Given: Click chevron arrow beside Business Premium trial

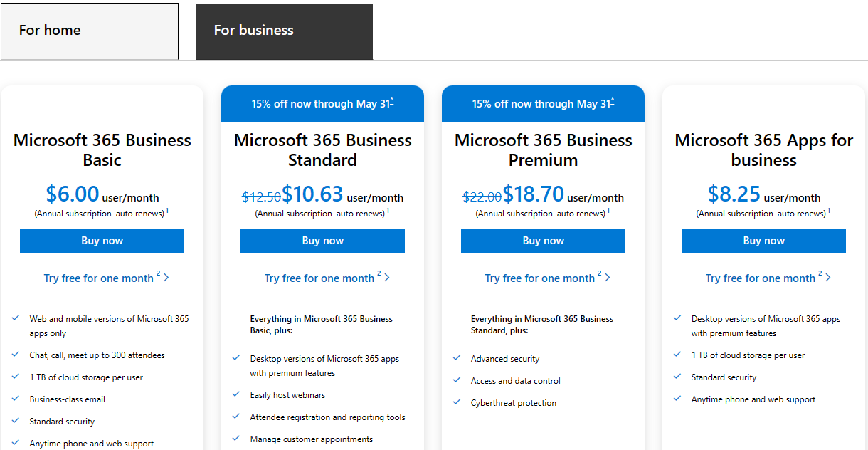Looking at the screenshot, I should coord(608,278).
